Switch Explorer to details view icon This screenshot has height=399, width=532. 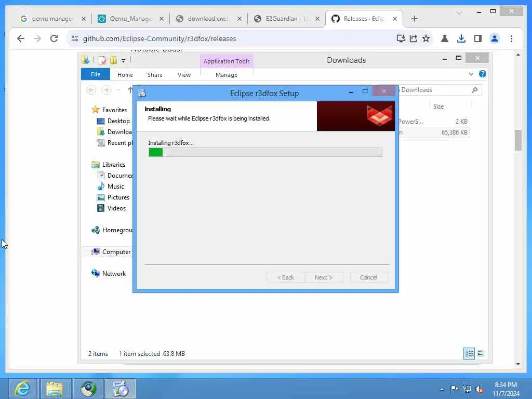coord(469,353)
